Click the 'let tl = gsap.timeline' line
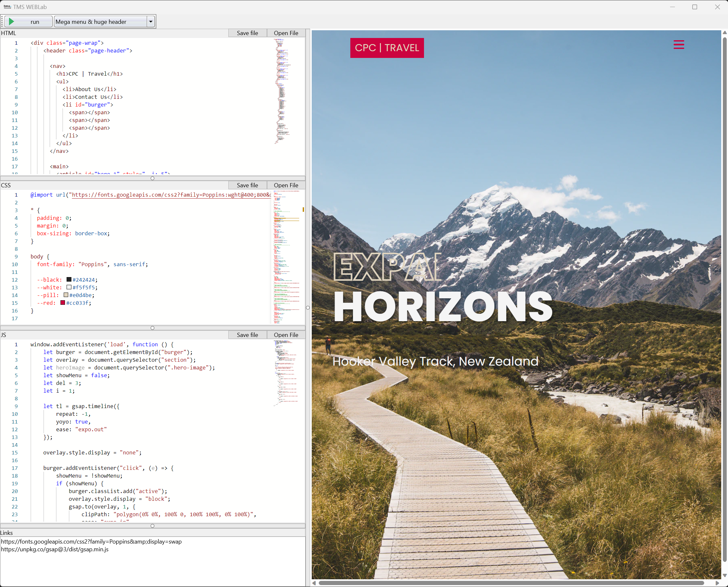The height and width of the screenshot is (587, 728). (81, 406)
